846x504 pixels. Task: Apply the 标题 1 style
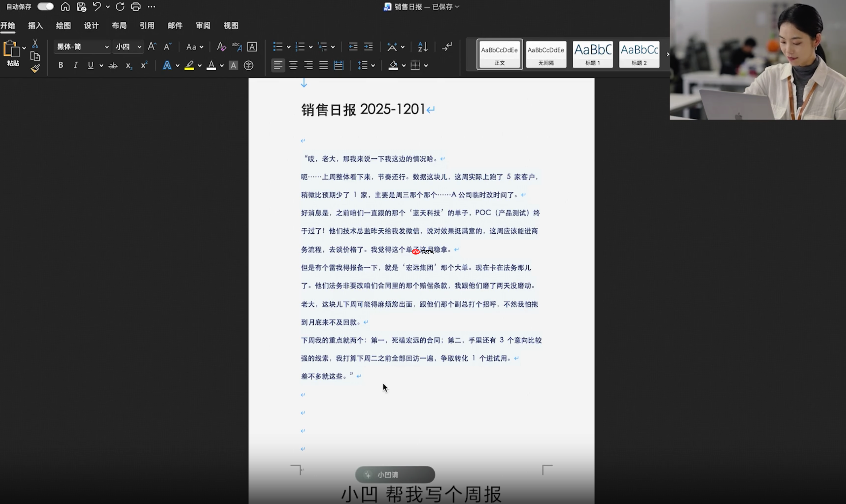[x=592, y=54]
